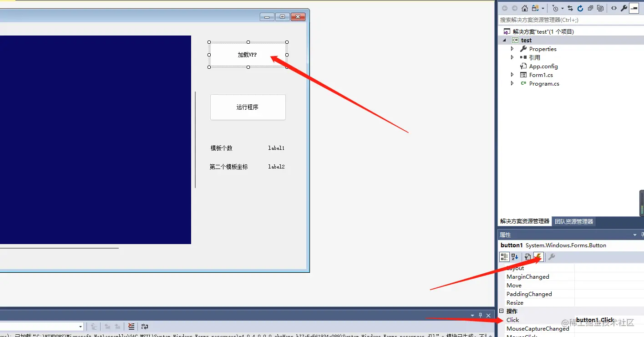This screenshot has width=644, height=337.
Task: Select the label2 control
Action: 276,167
